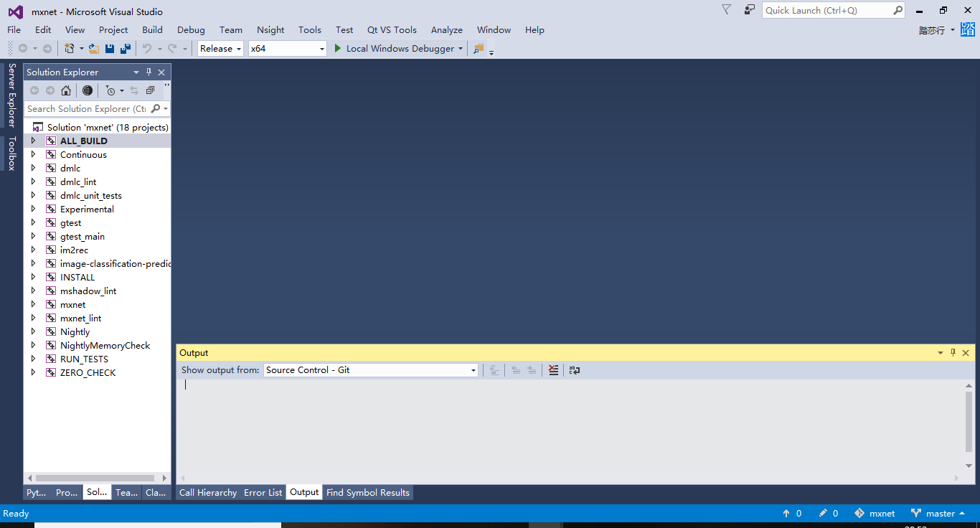Open the Nsight menu
The image size is (980, 528).
click(x=270, y=29)
